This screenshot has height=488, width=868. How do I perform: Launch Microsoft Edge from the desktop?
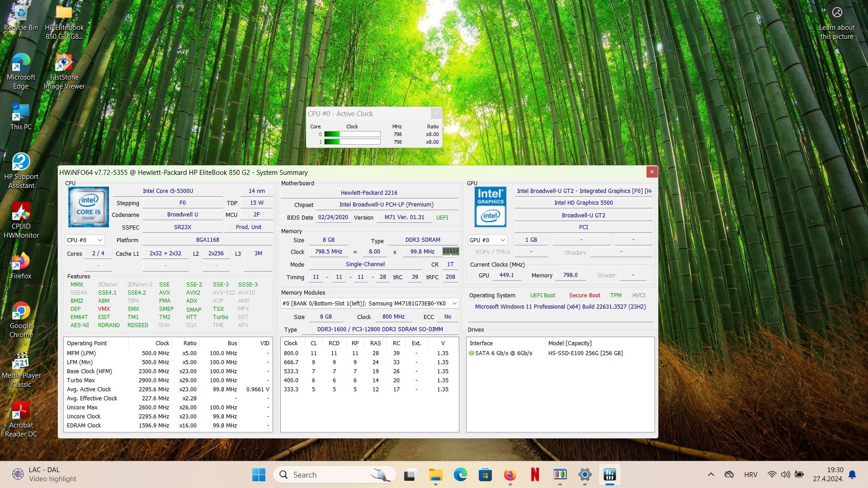point(21,71)
